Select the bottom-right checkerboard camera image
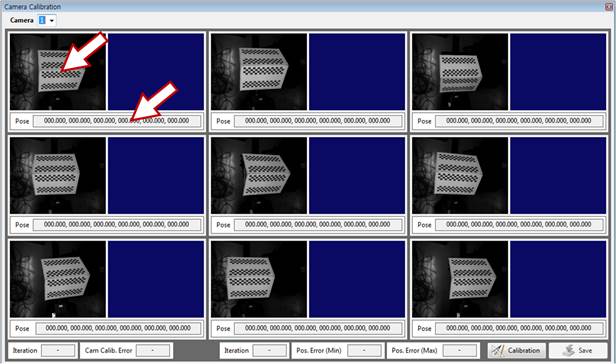Image resolution: width=616 pixels, height=364 pixels. (x=460, y=279)
